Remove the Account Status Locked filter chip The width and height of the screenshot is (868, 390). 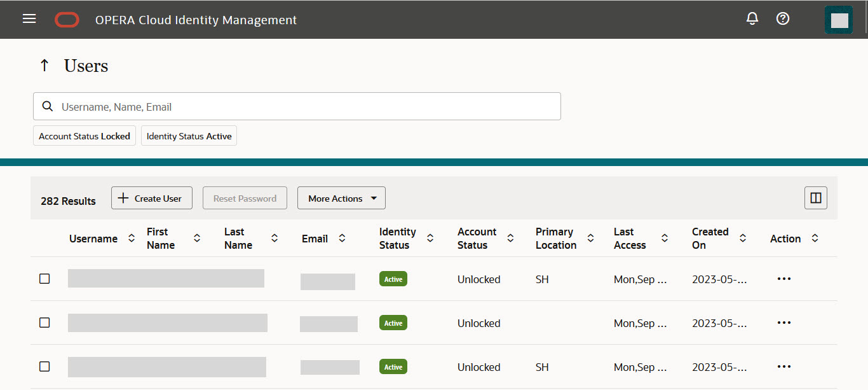tap(84, 135)
